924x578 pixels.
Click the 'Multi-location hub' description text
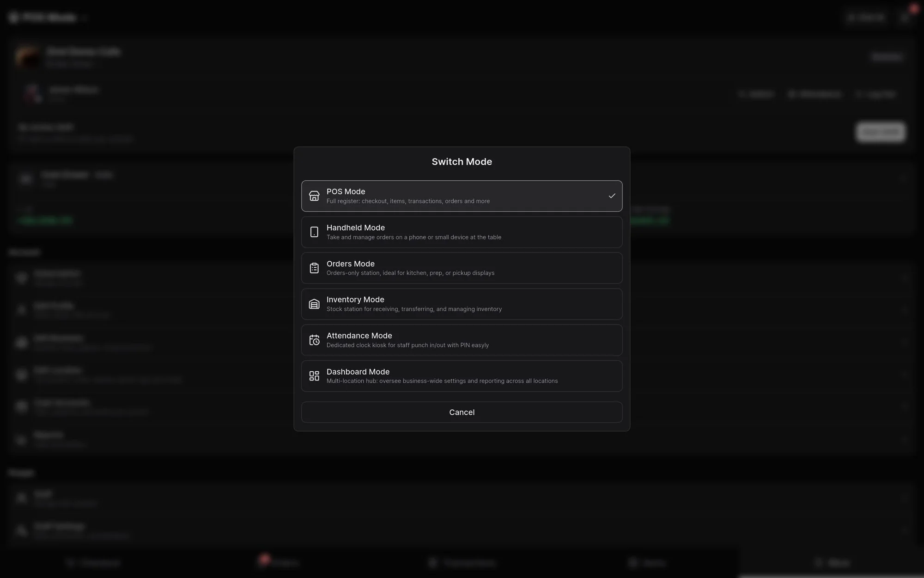pos(442,381)
